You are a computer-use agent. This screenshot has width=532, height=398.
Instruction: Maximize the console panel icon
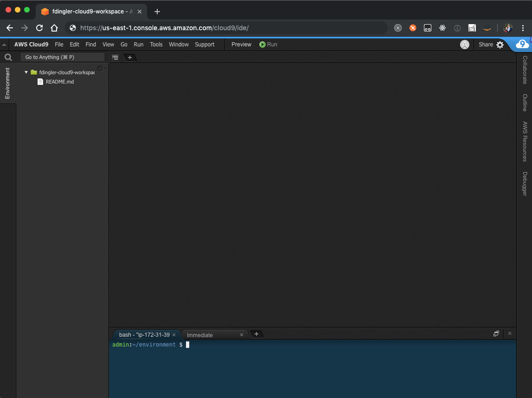click(x=496, y=334)
